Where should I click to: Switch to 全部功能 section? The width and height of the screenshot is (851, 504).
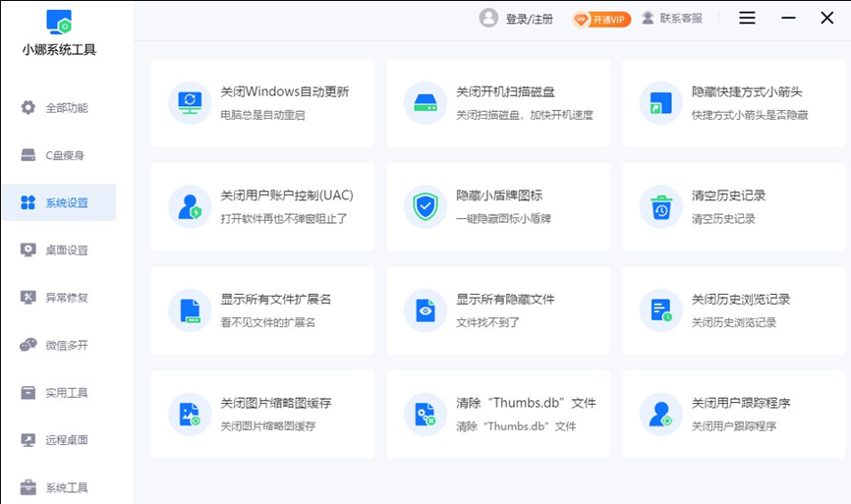(x=59, y=107)
